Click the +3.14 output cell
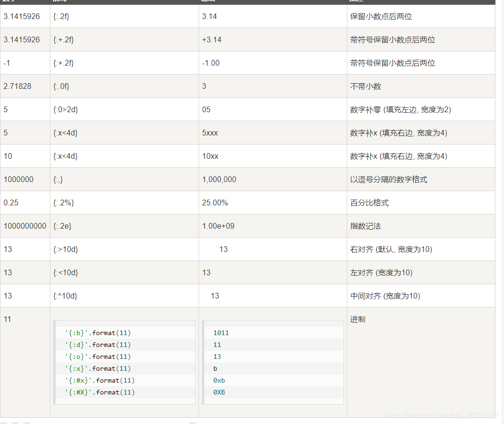This screenshot has height=424, width=504. (x=208, y=39)
